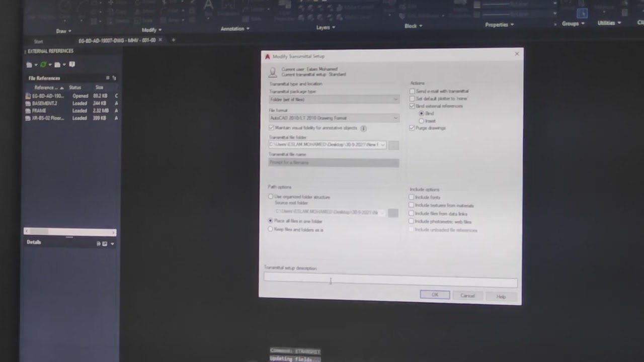Select the EG-BD-AD-19007-DWG drawing tab

coord(117,40)
